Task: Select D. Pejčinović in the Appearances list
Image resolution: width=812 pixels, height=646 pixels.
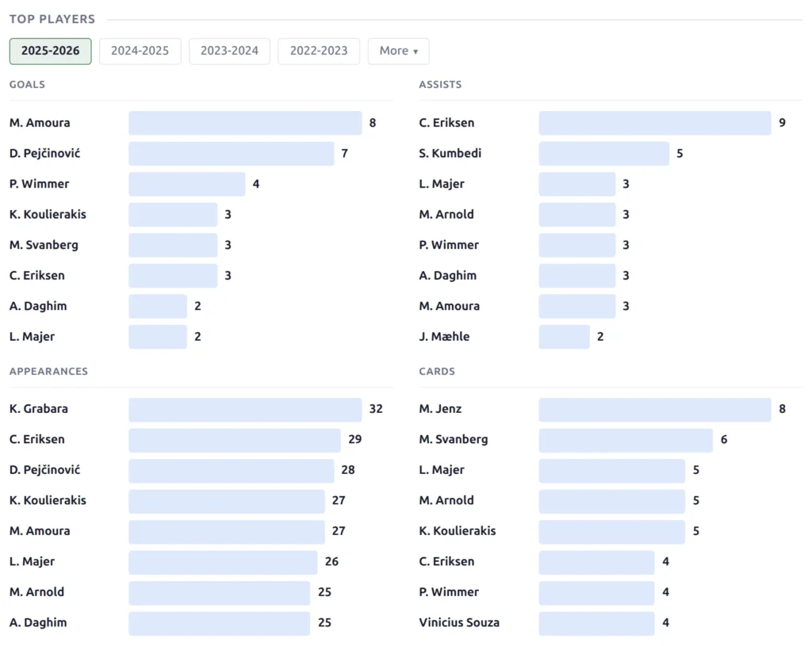Action: point(45,469)
